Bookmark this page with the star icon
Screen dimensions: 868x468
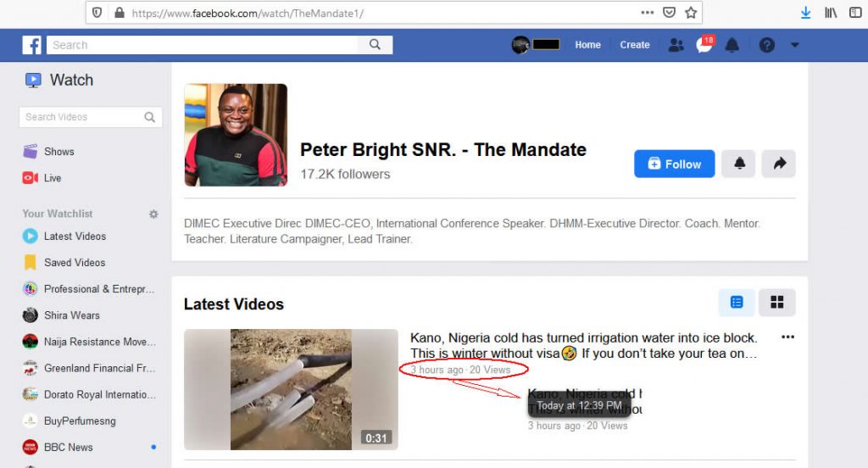point(691,13)
